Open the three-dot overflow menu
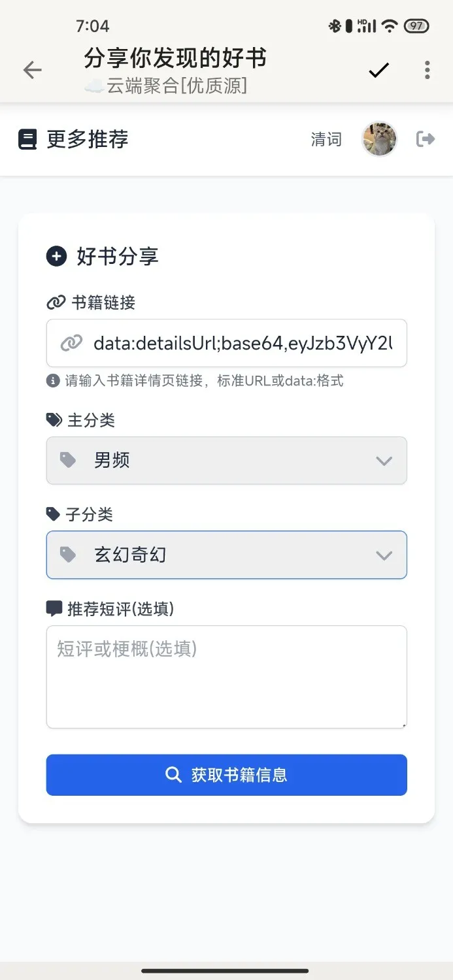 click(x=427, y=70)
